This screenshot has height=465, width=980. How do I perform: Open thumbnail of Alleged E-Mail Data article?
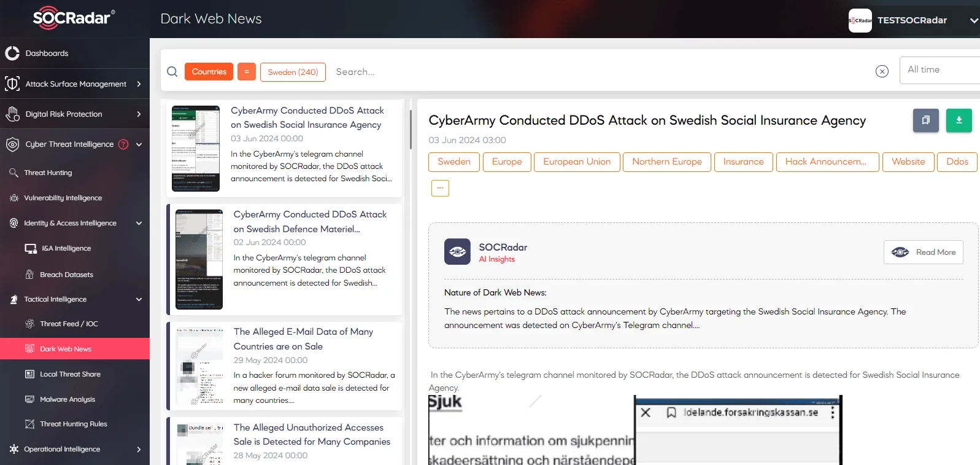pyautogui.click(x=199, y=366)
